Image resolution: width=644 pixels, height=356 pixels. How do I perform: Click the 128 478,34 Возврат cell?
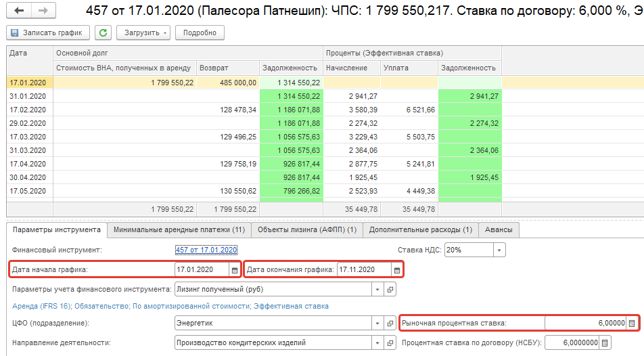(x=228, y=110)
